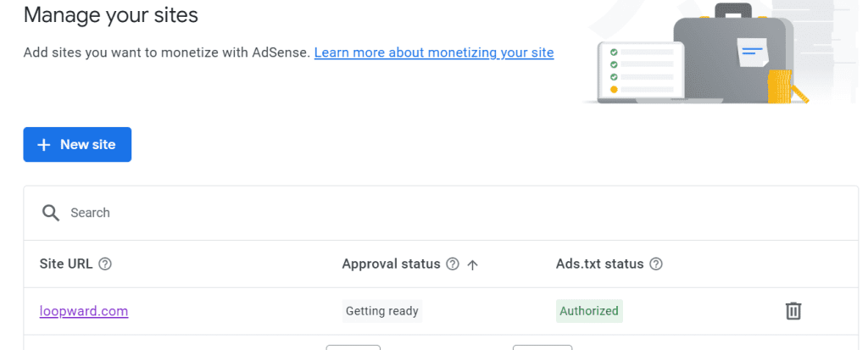868x350 pixels.
Task: Click the help icon beside Site URL
Action: [x=105, y=264]
